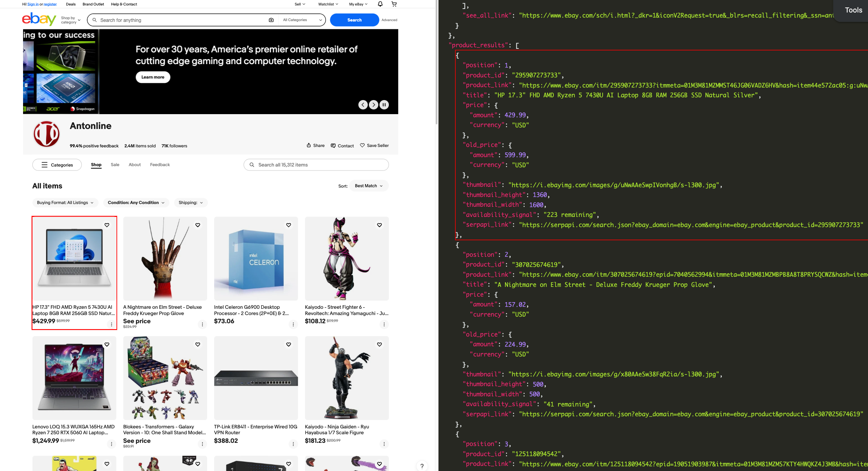Expand the Best Match sort dropdown
This screenshot has width=868, height=471.
(369, 186)
